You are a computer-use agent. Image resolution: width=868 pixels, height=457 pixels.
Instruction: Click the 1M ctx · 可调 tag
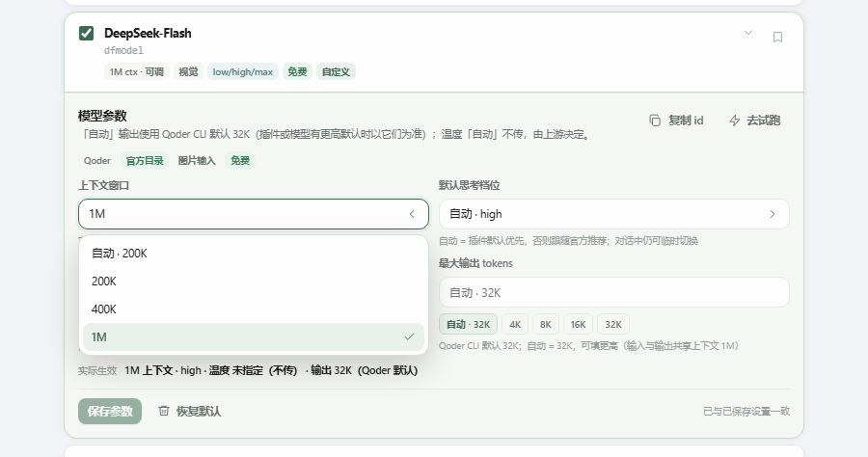coord(136,72)
